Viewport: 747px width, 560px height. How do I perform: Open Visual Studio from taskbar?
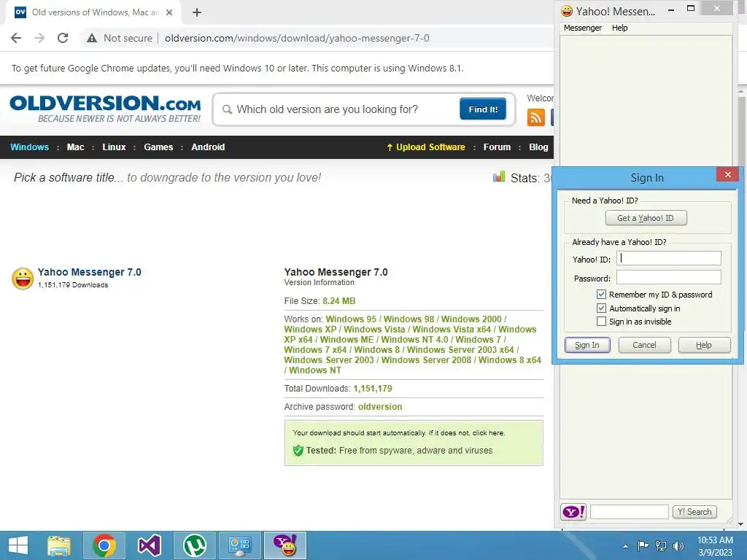(x=149, y=545)
